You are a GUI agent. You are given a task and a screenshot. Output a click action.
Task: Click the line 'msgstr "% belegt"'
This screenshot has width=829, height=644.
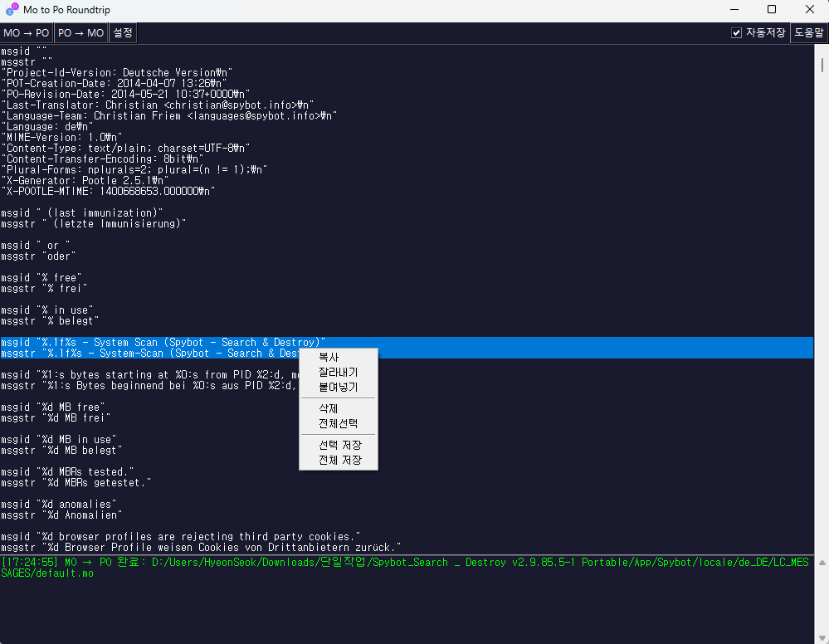[50, 321]
